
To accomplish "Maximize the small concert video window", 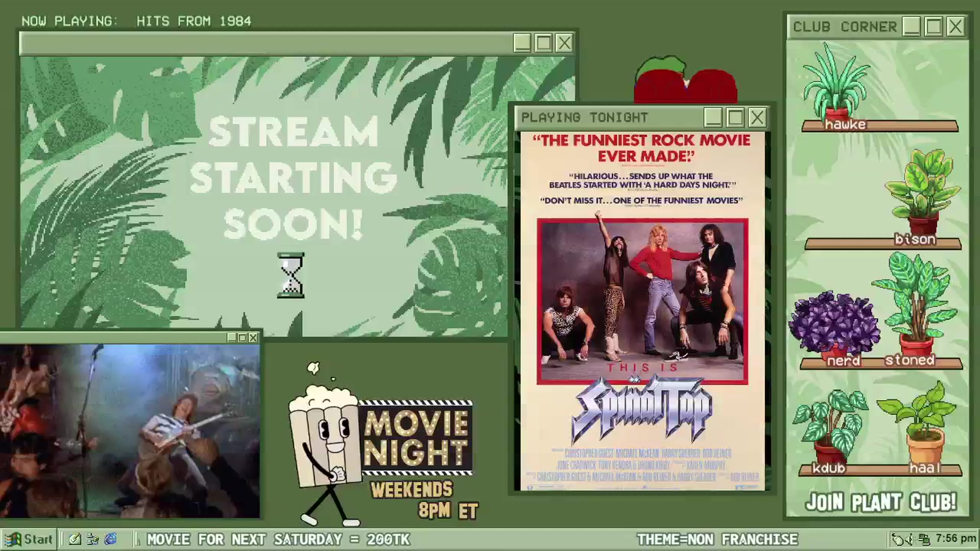I will coord(242,338).
